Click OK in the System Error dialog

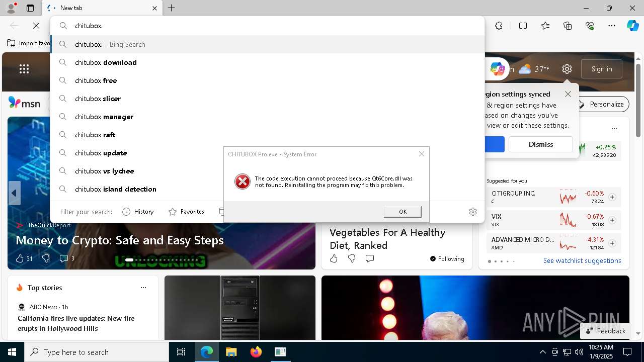tap(403, 212)
